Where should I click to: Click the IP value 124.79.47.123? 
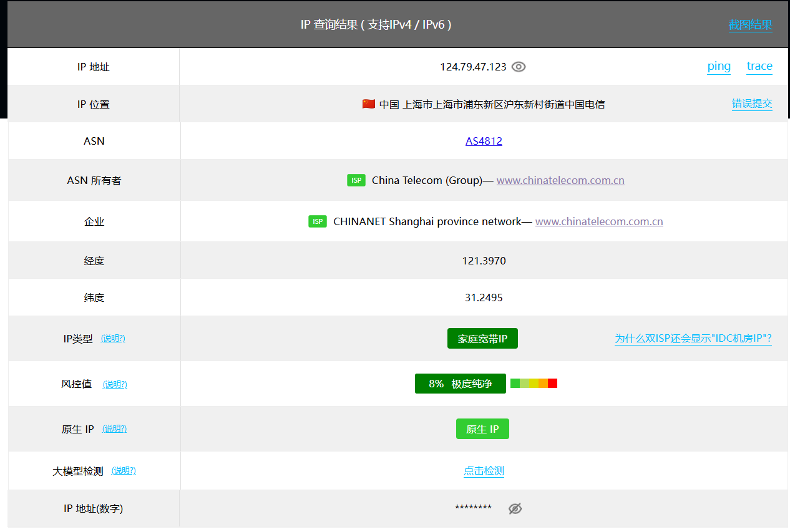tap(473, 67)
